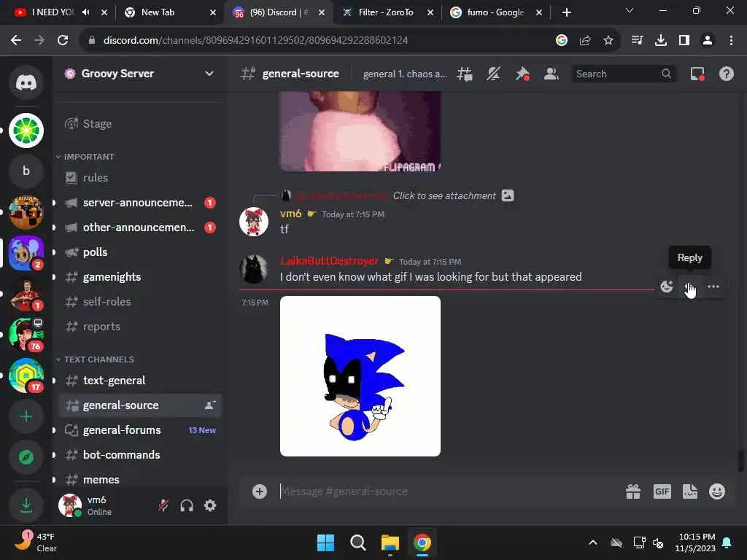This screenshot has height=560, width=747.
Task: Toggle microphone mute in user panel
Action: click(163, 505)
